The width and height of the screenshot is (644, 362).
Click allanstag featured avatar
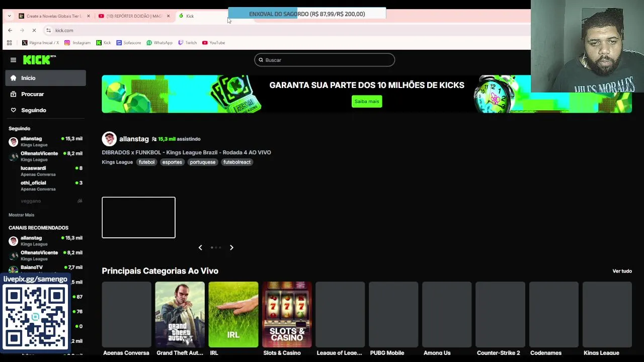(109, 139)
